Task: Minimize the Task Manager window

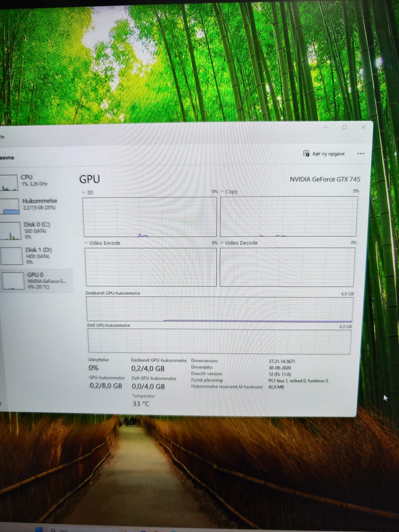Action: pos(326,127)
